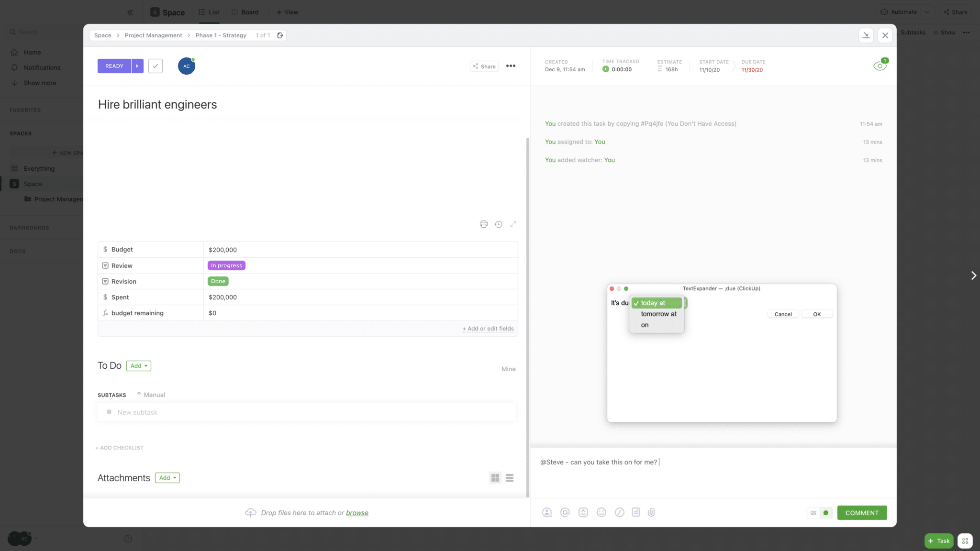Click the task mention icon in comment toolbar
The height and width of the screenshot is (551, 980).
[x=583, y=512]
